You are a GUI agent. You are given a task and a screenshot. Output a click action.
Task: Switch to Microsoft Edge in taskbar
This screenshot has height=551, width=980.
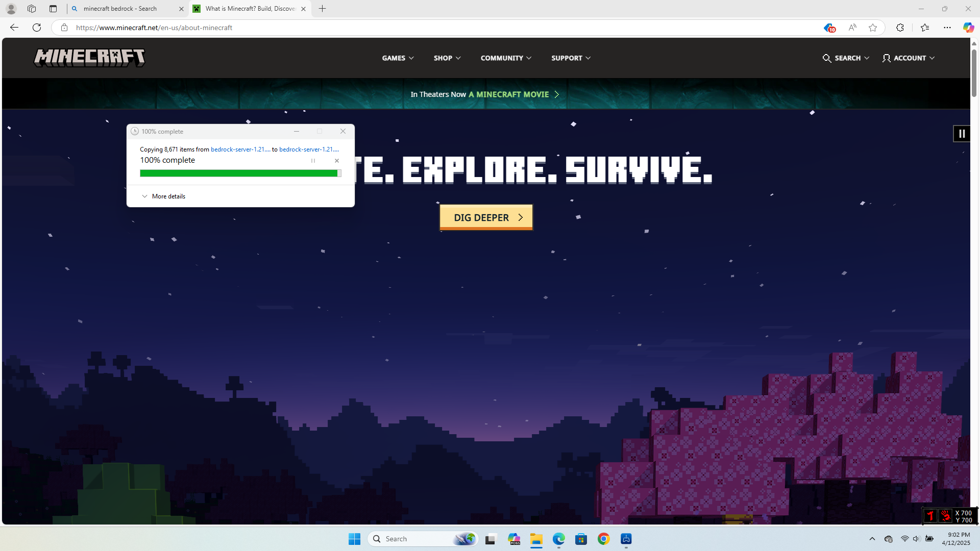(x=559, y=539)
